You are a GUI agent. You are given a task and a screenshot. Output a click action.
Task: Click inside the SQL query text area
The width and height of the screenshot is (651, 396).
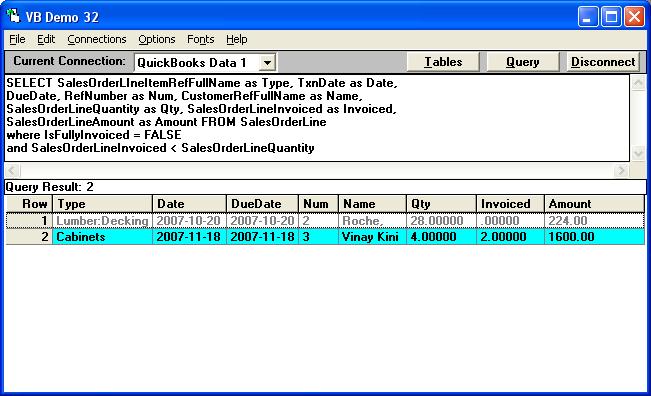coord(317,118)
